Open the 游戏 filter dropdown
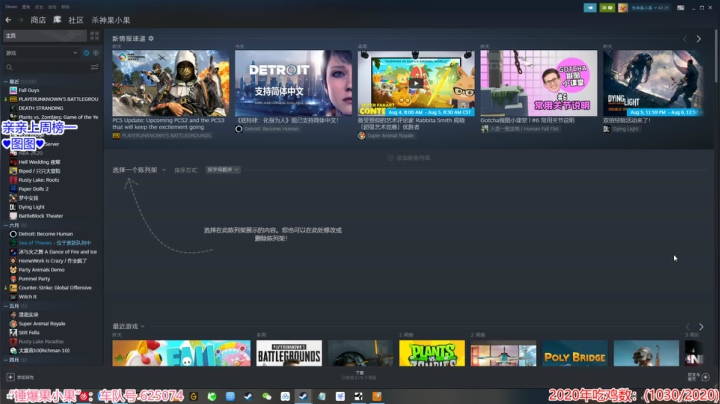This screenshot has width=720, height=404. click(41, 53)
